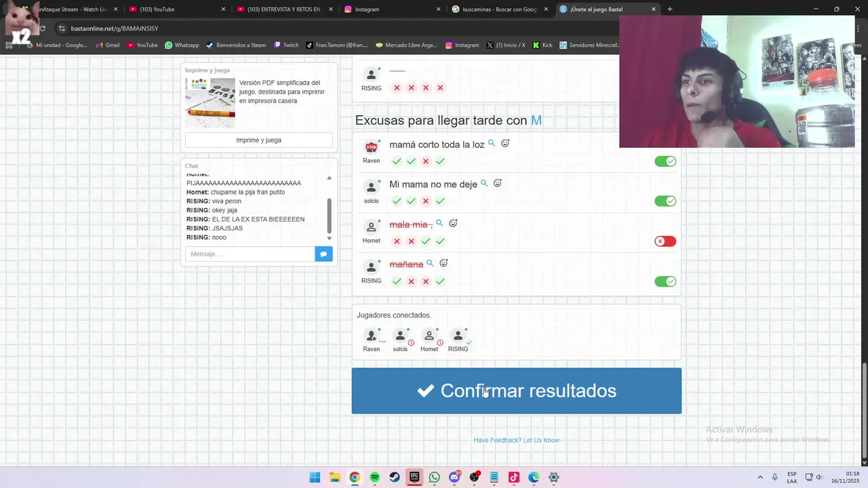Open a new browser tab
This screenshot has width=868, height=488.
click(x=670, y=9)
